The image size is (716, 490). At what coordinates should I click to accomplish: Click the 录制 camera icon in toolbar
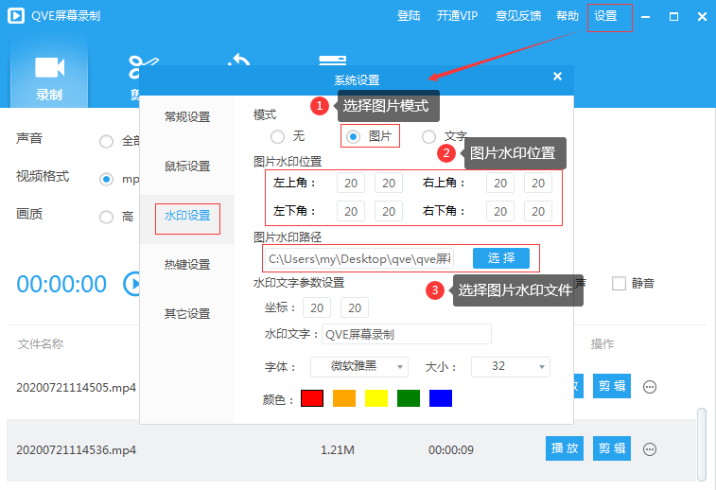pos(49,68)
